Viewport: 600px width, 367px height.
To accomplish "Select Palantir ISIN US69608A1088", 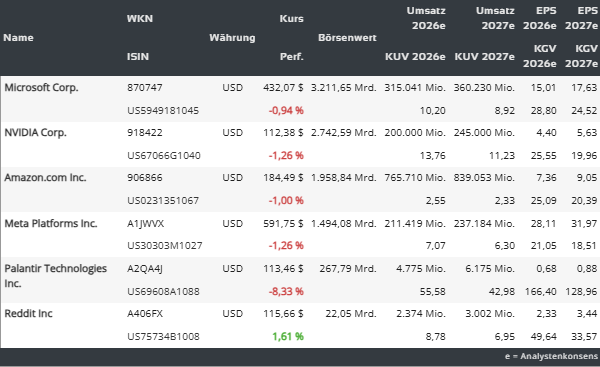I will (x=163, y=292).
